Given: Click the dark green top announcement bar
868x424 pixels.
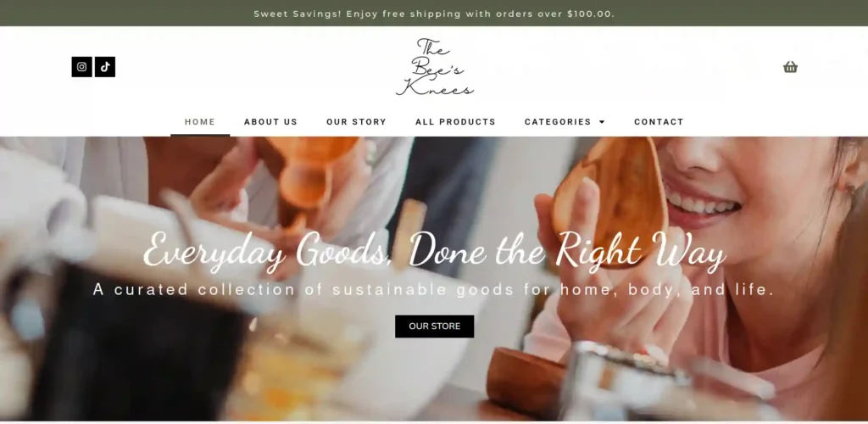Looking at the screenshot, I should point(434,14).
